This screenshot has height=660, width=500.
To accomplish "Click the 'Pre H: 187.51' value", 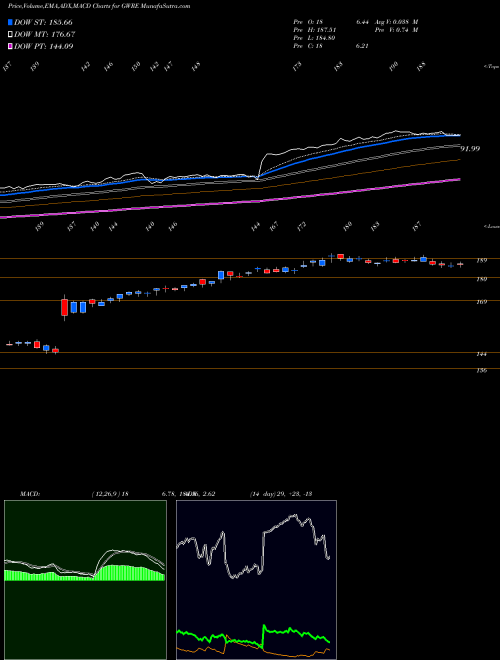I will pos(317,30).
